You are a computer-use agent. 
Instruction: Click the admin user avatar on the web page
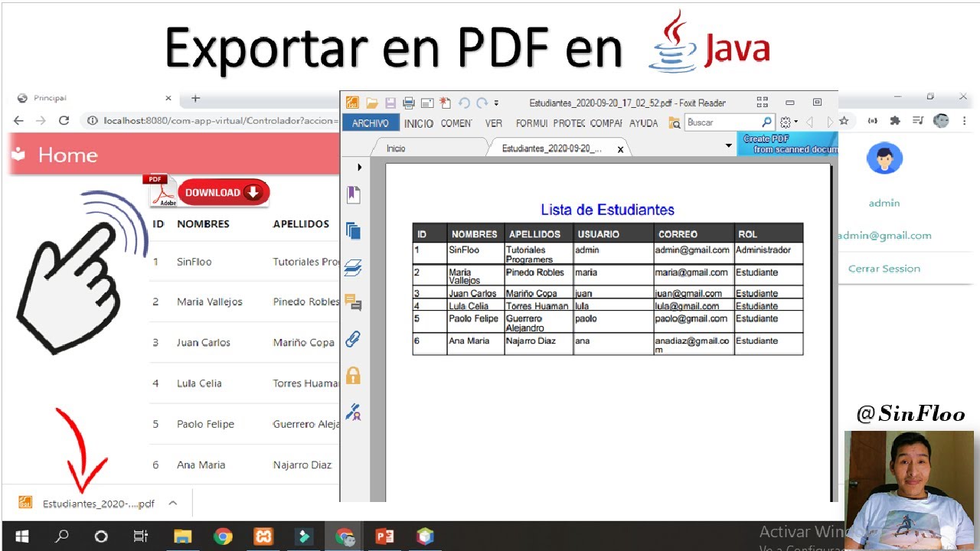(x=884, y=159)
